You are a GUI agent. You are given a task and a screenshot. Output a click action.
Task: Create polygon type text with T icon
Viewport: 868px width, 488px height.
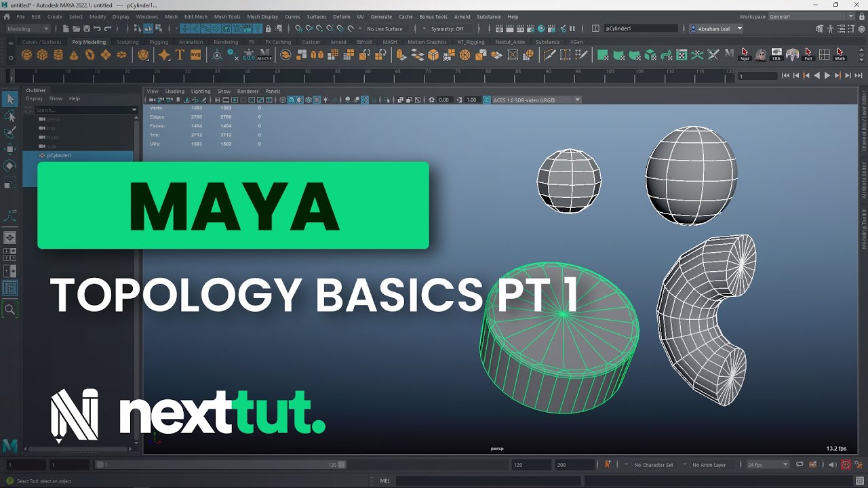(180, 55)
